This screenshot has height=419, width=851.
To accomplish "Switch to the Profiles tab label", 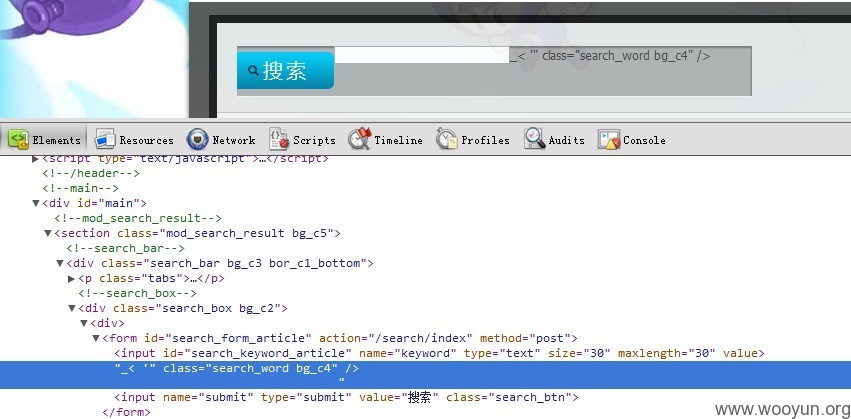I will point(485,141).
